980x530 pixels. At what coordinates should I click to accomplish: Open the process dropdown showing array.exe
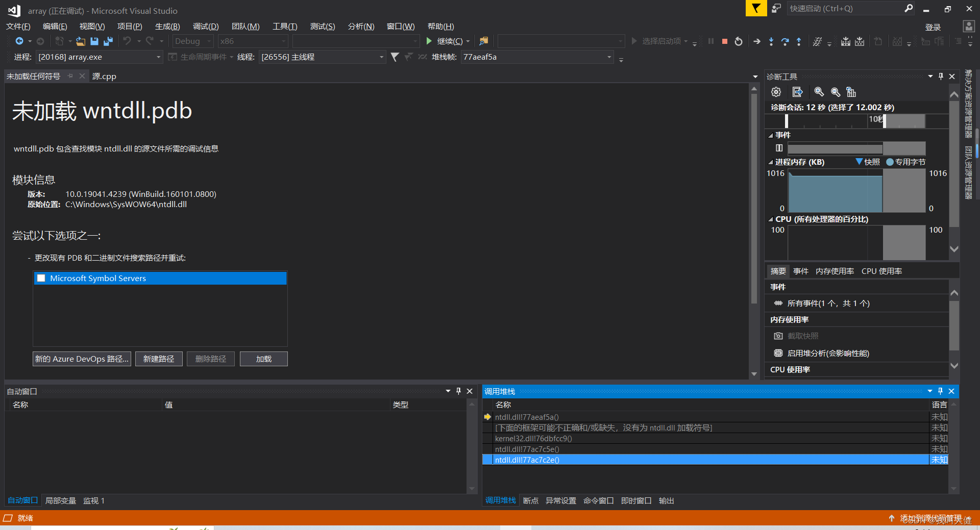point(99,57)
